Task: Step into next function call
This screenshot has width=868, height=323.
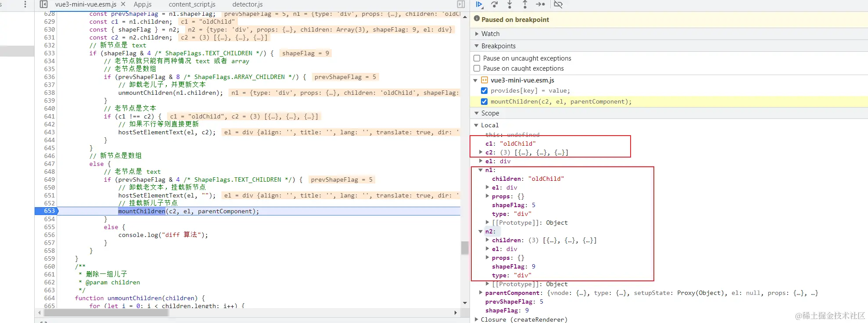Action: point(509,4)
